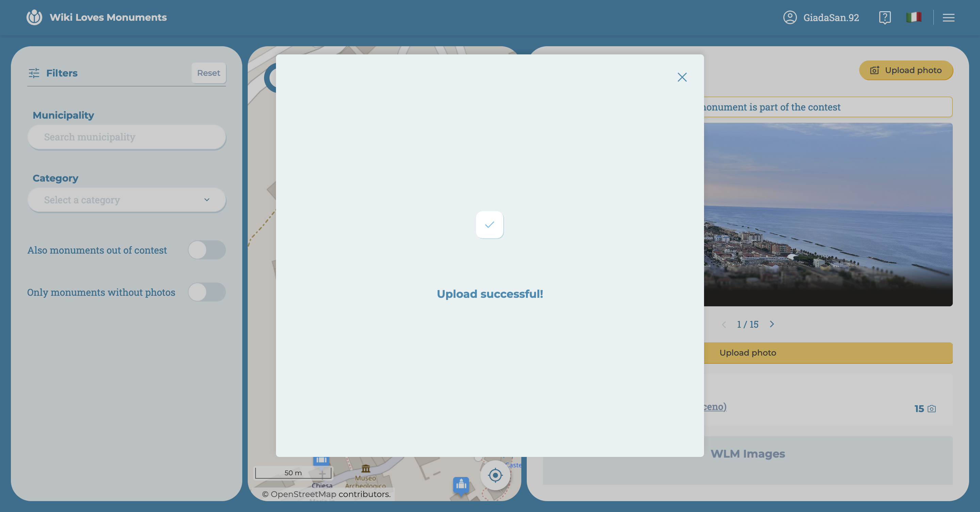Enable Also monuments out of contest
The height and width of the screenshot is (512, 980).
207,250
